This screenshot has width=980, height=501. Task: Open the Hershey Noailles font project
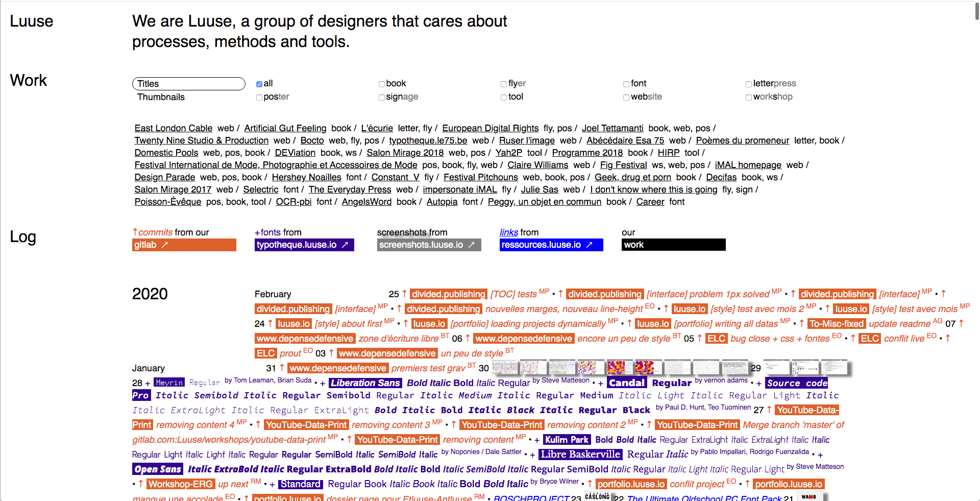click(306, 177)
